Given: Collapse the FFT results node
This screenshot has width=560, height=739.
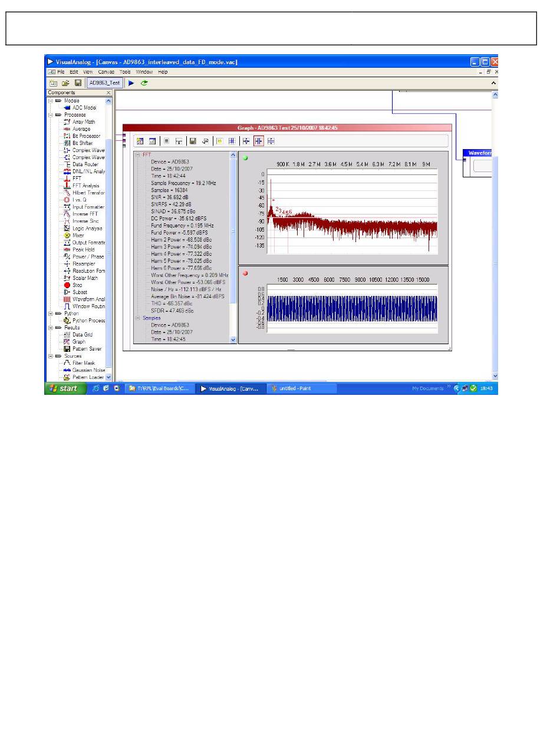Looking at the screenshot, I should [x=138, y=154].
